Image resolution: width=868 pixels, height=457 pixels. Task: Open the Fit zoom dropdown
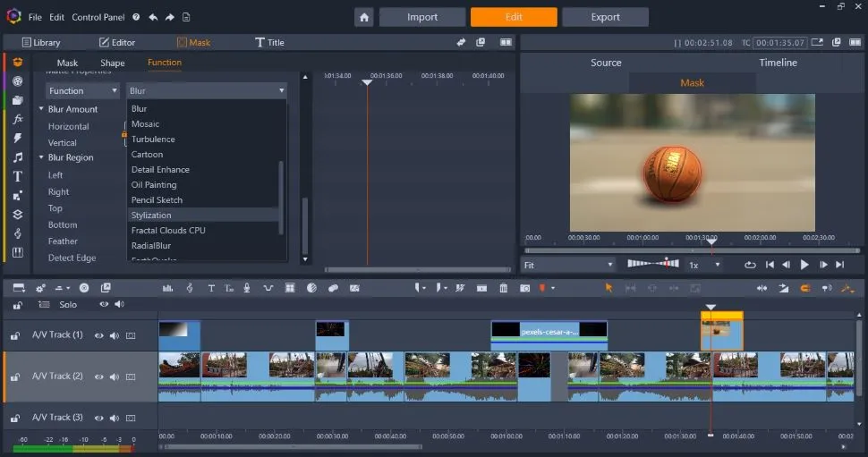click(568, 265)
